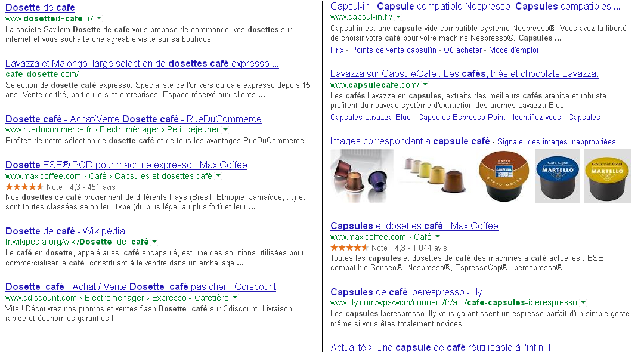Expand dropdown arrow after cdiscount.com breadcrumb

235,297
